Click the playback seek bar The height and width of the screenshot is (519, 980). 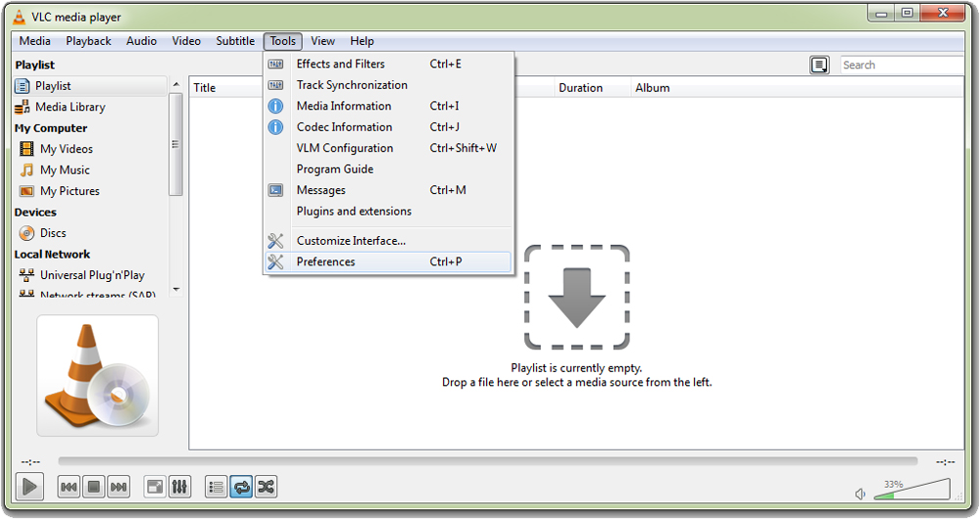pos(487,461)
